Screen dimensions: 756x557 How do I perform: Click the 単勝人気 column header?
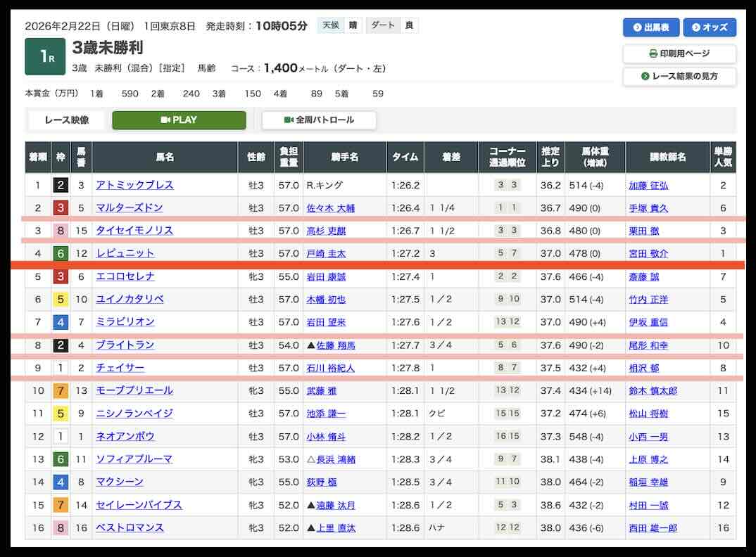(x=723, y=158)
